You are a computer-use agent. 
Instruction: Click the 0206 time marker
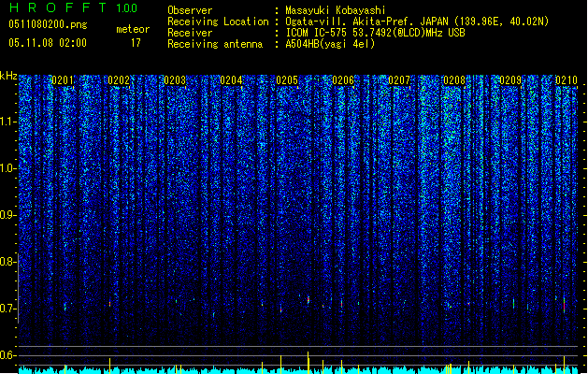tap(343, 80)
